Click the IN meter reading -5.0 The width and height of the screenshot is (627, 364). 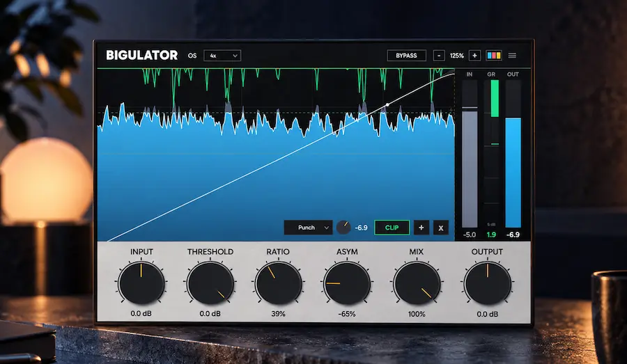coord(470,235)
